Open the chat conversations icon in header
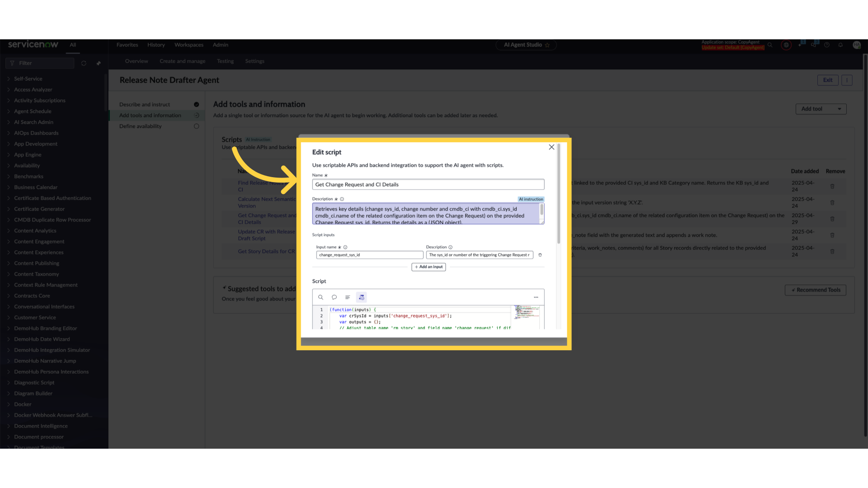868x488 pixels. [x=813, y=45]
